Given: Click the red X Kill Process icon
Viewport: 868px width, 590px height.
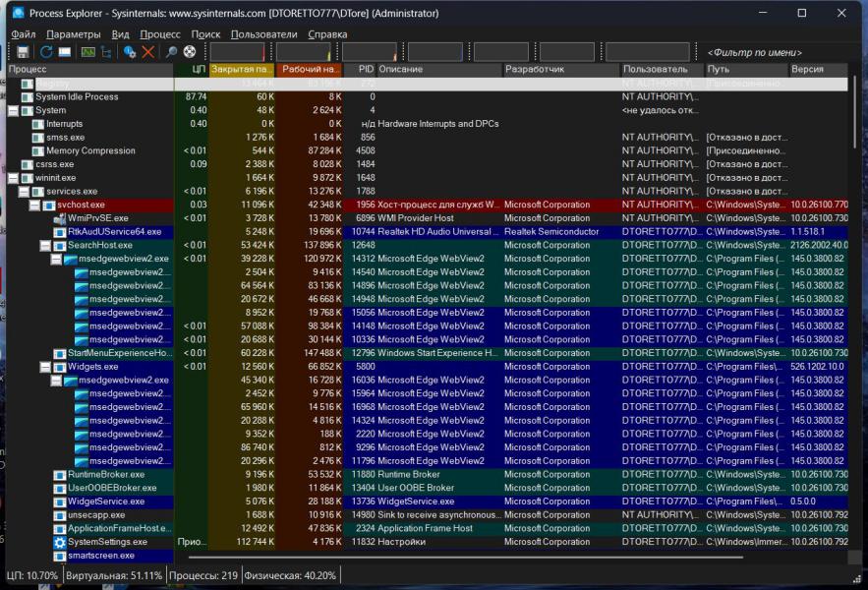Looking at the screenshot, I should tap(148, 52).
